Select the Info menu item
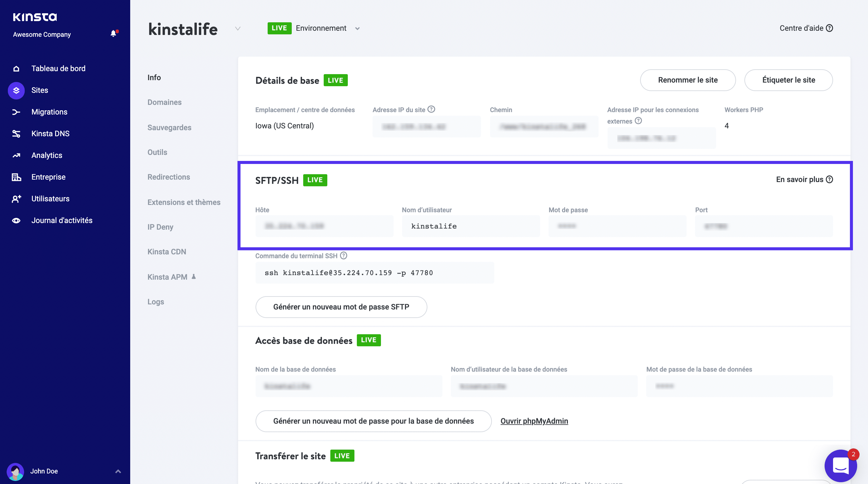Screen dimensions: 868x484 pyautogui.click(x=154, y=77)
